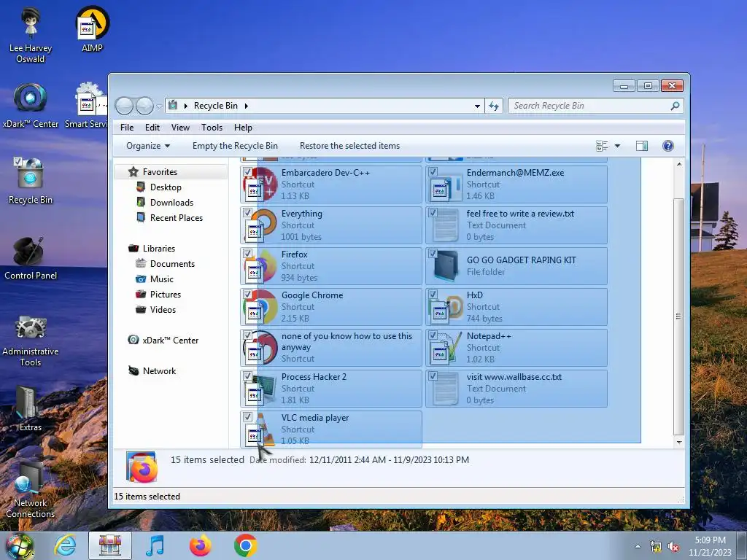Image resolution: width=747 pixels, height=560 pixels.
Task: Click the arrow after Recycle Bin in the address bar
Action: click(247, 106)
